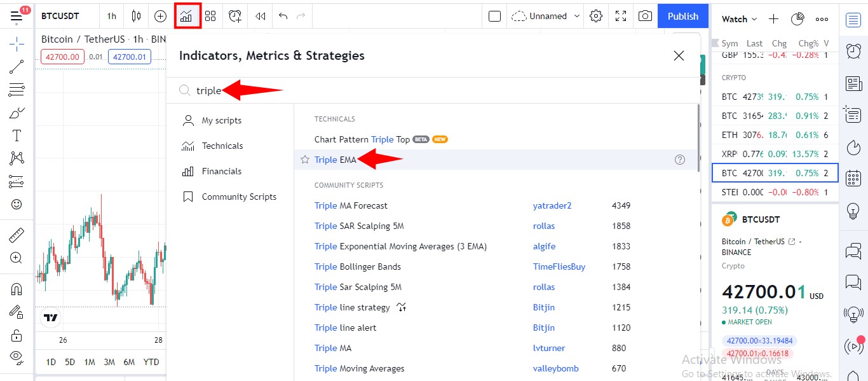
Task: Open the emoji icons tool
Action: 17,204
